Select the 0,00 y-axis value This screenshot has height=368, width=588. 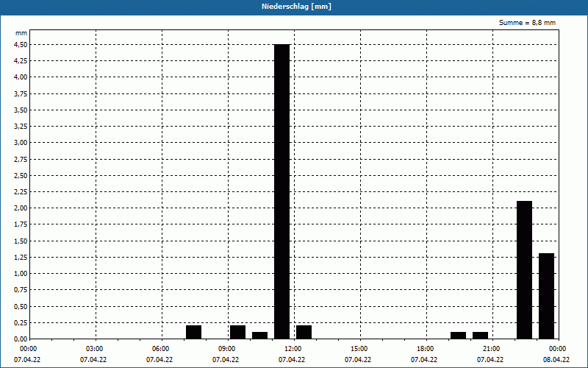click(x=21, y=339)
